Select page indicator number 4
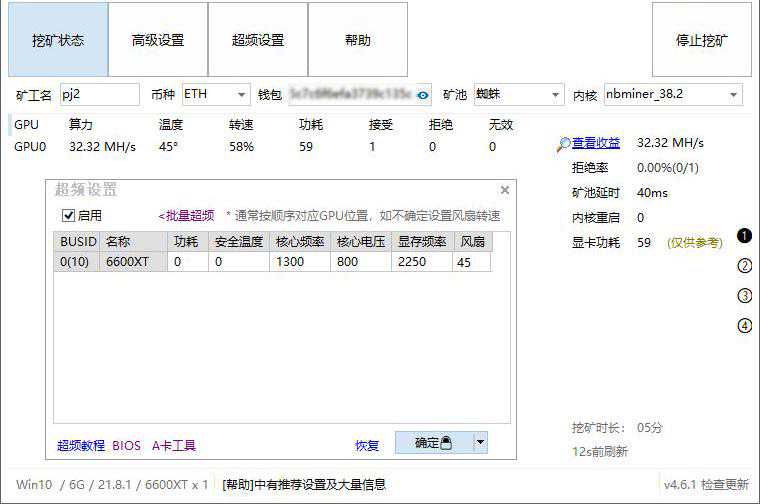The height and width of the screenshot is (504, 760). click(744, 325)
